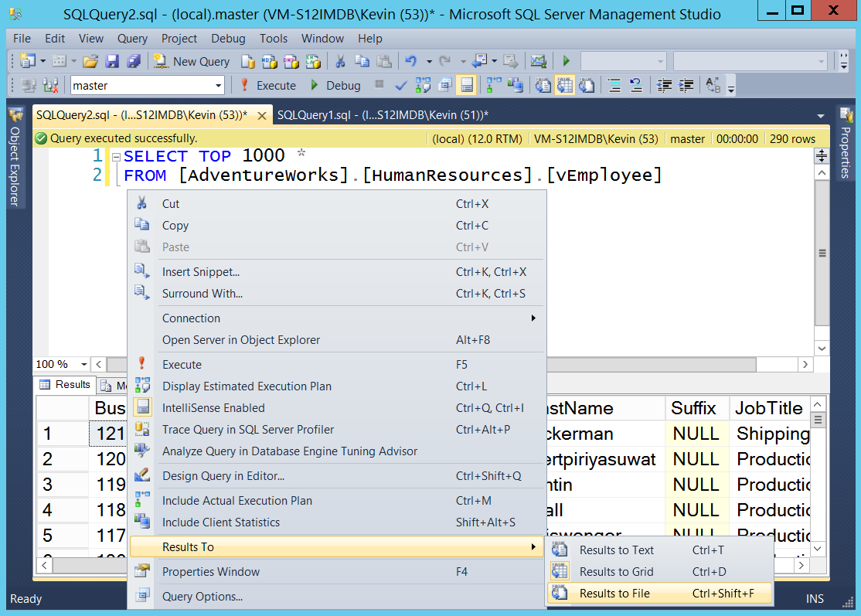
Task: Click the Comment Out Selected Lines icon
Action: click(x=614, y=86)
